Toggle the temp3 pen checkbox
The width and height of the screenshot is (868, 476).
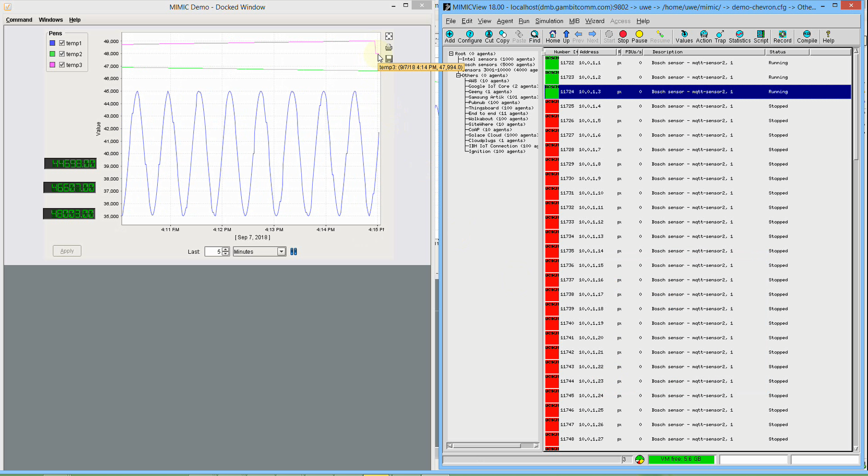tap(61, 65)
